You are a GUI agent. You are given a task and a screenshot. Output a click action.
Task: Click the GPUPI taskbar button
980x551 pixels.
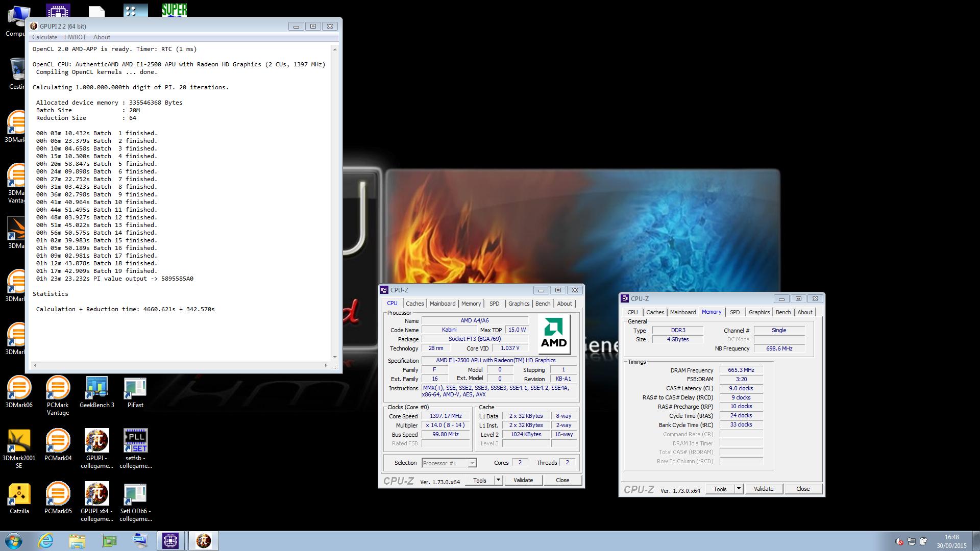click(203, 541)
